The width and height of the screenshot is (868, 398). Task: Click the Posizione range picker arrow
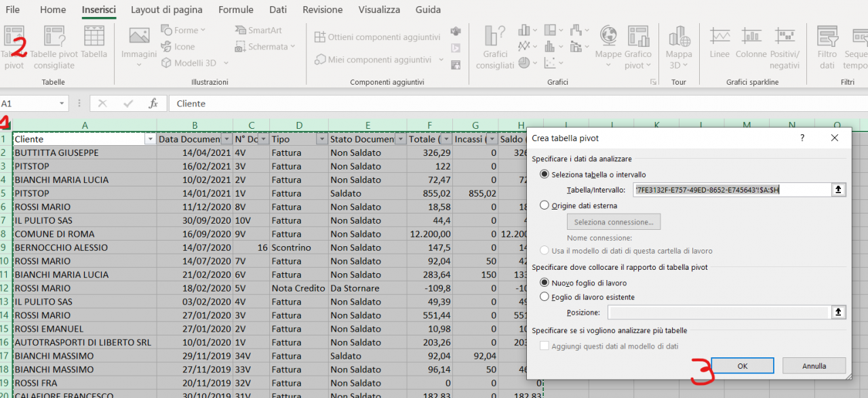click(839, 312)
